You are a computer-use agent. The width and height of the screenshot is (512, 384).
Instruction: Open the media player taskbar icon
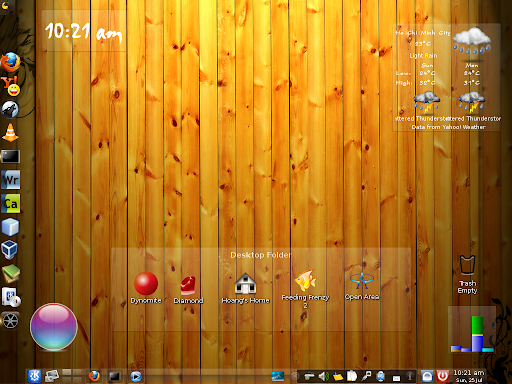(x=136, y=377)
